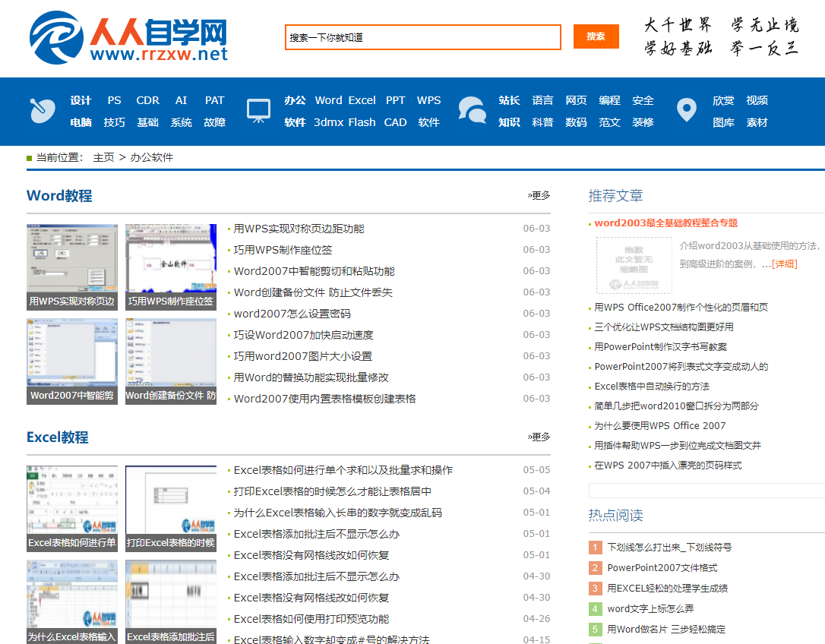Click the chat bubbles icon beside 站长
The width and height of the screenshot is (825, 644).
(472, 110)
